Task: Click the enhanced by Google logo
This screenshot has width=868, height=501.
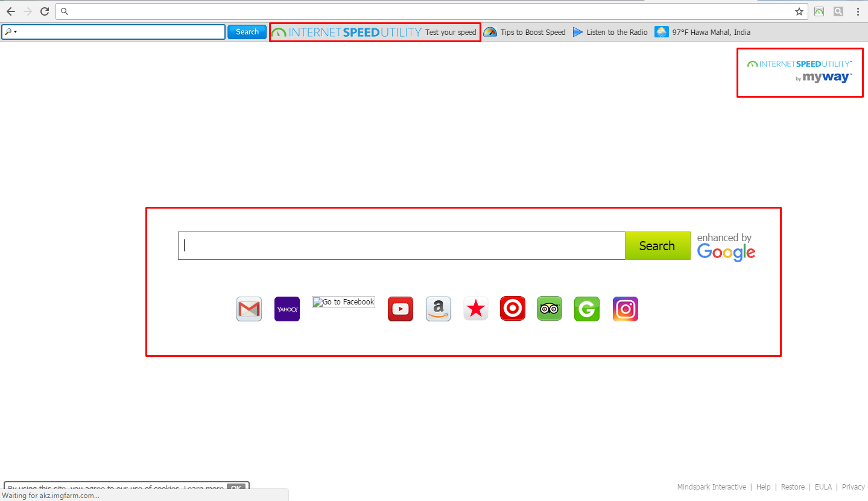Action: [x=726, y=247]
